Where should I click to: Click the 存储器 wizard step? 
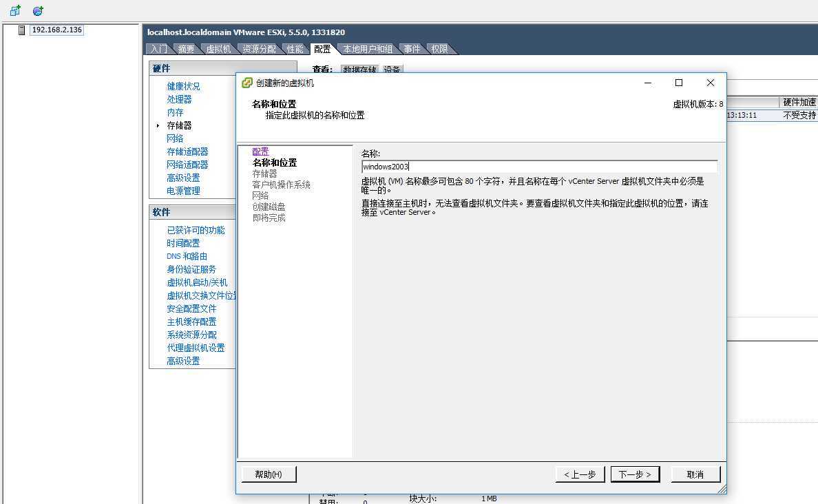pyautogui.click(x=264, y=174)
